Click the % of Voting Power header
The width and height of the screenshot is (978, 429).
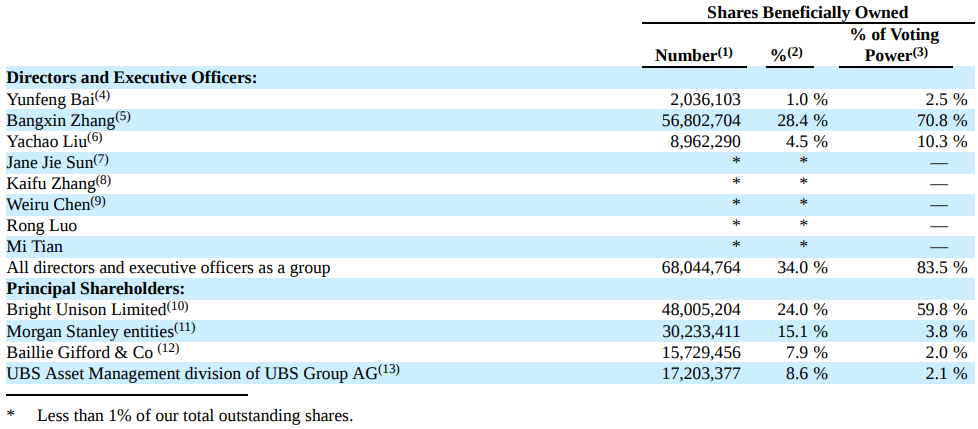click(x=896, y=44)
